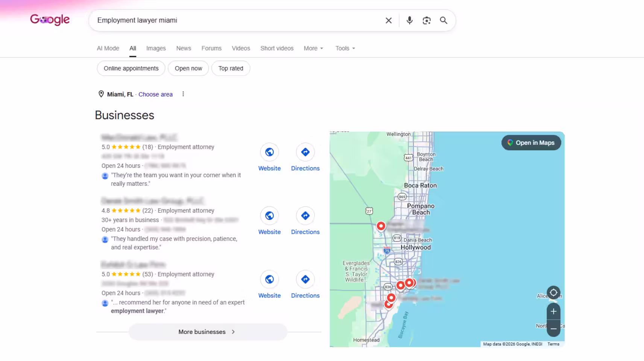Click the map's my-location target icon
This screenshot has width=644, height=361.
pyautogui.click(x=553, y=293)
